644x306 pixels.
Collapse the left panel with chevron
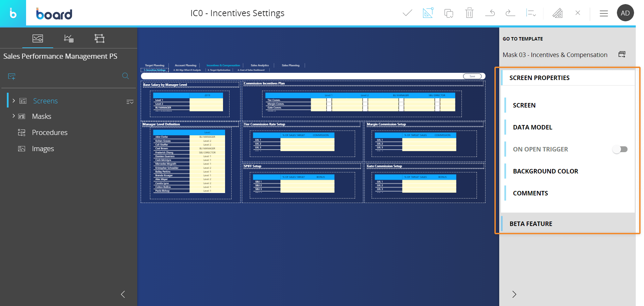click(x=123, y=294)
